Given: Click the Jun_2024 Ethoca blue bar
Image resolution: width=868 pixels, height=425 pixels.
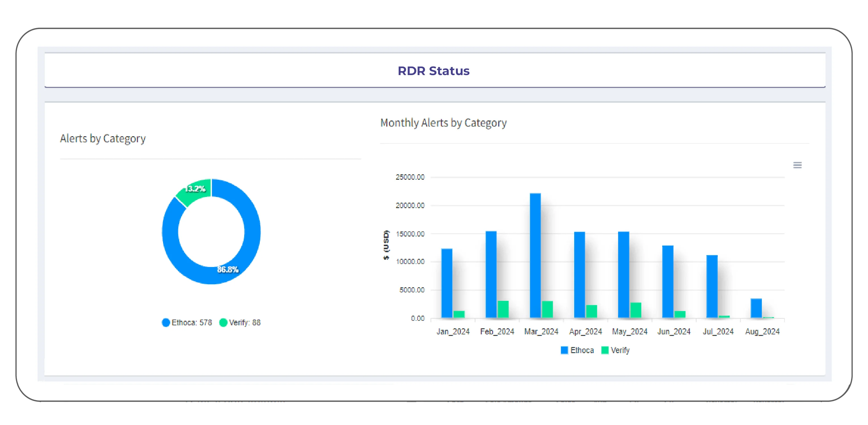Looking at the screenshot, I should coord(668,282).
